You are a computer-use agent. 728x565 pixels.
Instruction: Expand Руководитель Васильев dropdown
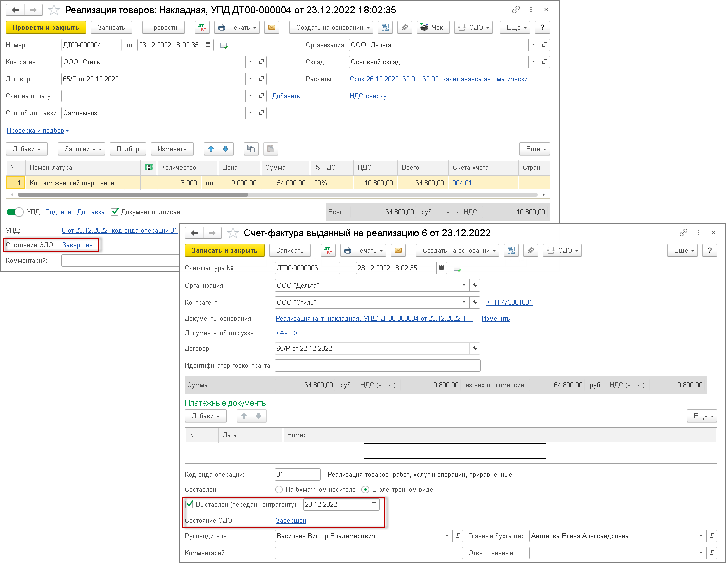(x=447, y=536)
